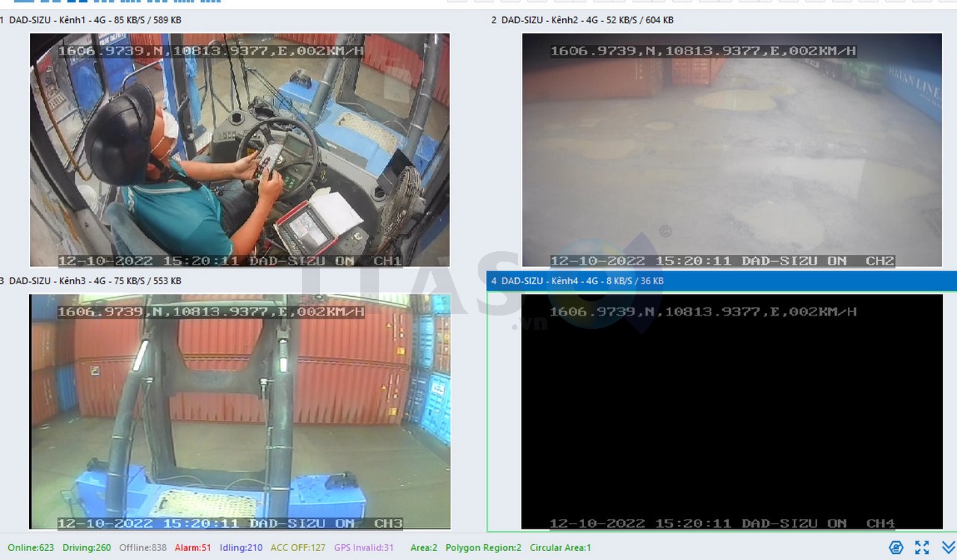Click the Circular Area:1 entry
This screenshot has width=957, height=560.
pyautogui.click(x=560, y=548)
